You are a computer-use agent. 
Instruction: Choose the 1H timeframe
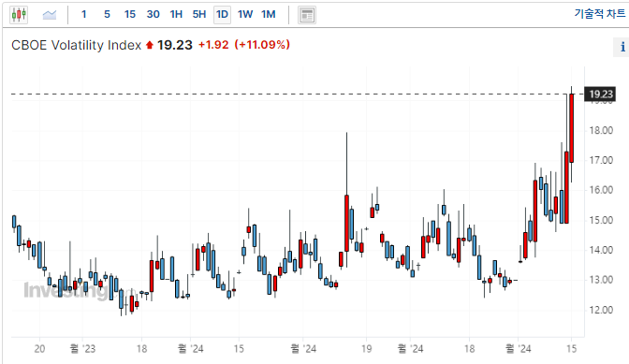176,14
